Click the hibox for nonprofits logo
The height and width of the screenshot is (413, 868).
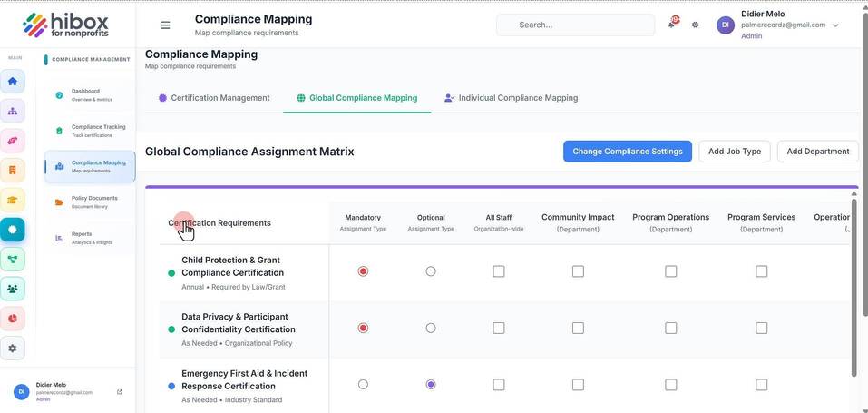[x=65, y=25]
